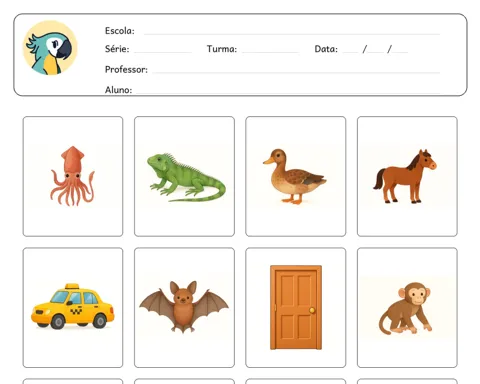Click the 'Professor:' label
480x384 pixels.
pyautogui.click(x=126, y=69)
